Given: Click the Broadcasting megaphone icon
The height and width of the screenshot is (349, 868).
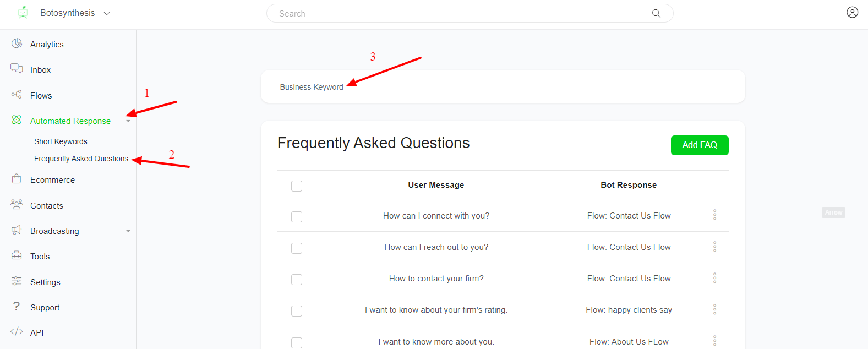Looking at the screenshot, I should [x=17, y=230].
